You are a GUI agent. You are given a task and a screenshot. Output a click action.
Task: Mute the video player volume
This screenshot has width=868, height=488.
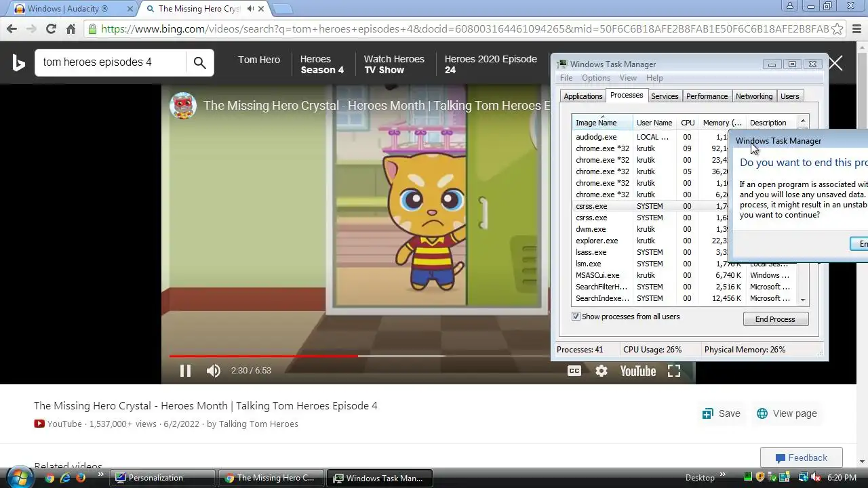213,371
